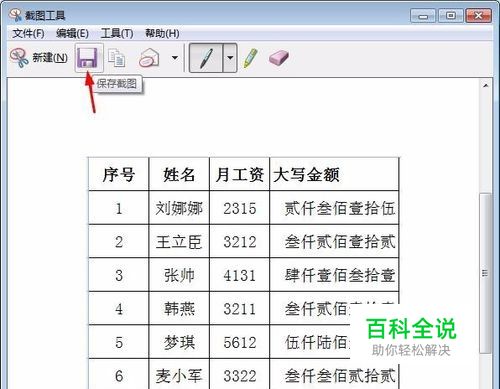Click the name cell 张帅
Viewport: 500px width, 389px height.
(179, 275)
